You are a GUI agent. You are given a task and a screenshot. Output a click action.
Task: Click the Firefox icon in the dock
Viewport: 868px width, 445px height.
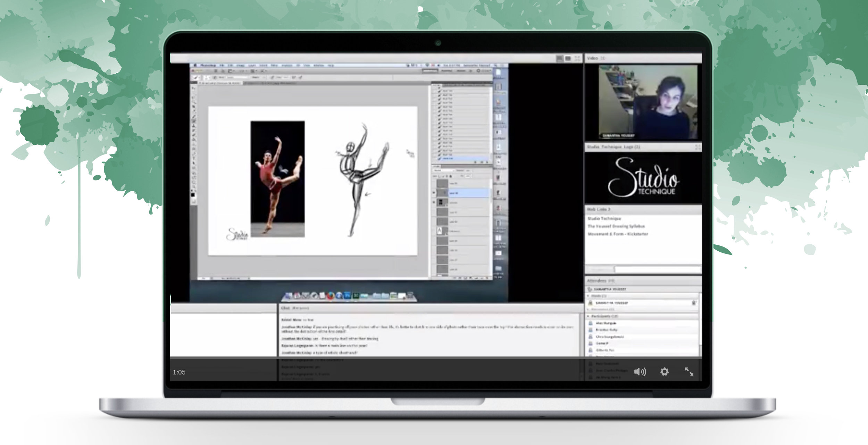point(331,296)
